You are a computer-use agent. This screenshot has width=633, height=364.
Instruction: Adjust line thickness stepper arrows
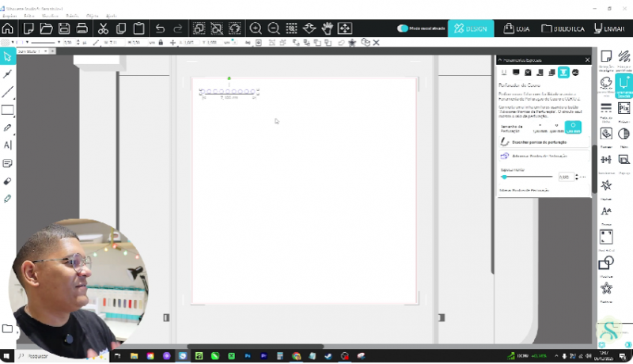click(78, 43)
